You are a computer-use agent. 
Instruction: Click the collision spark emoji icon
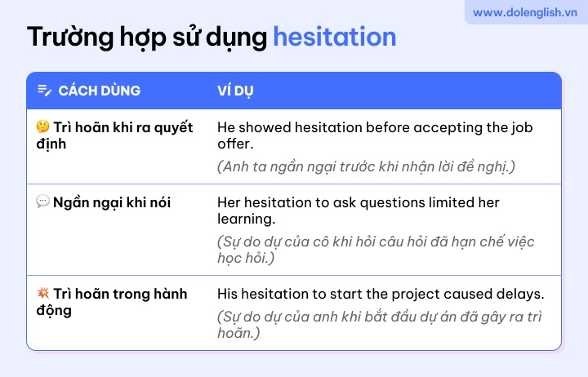(x=42, y=293)
